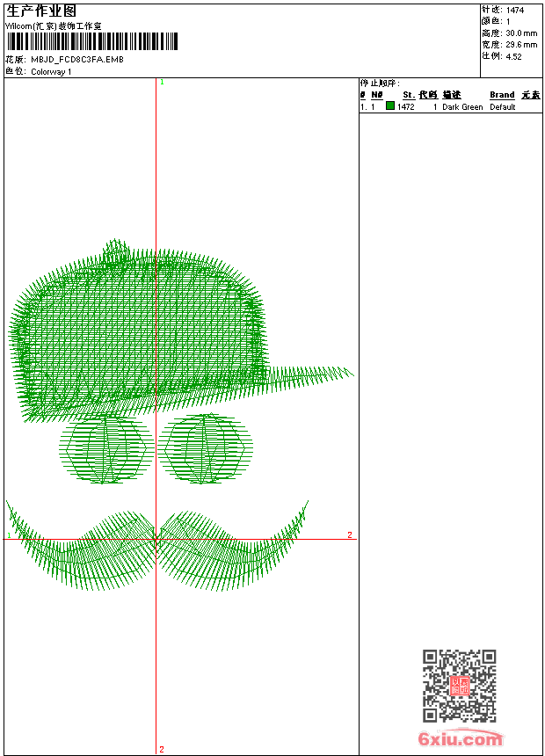
Task: Click the Dark Green color swatch
Action: click(390, 105)
